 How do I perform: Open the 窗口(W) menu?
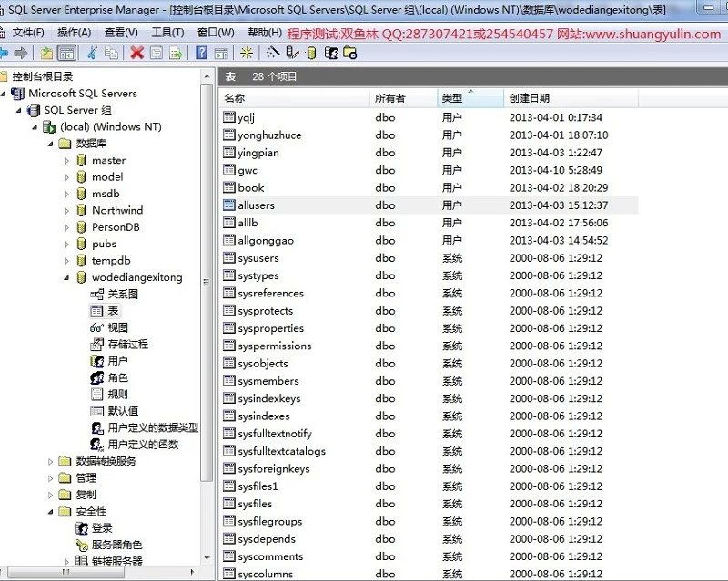[216, 33]
